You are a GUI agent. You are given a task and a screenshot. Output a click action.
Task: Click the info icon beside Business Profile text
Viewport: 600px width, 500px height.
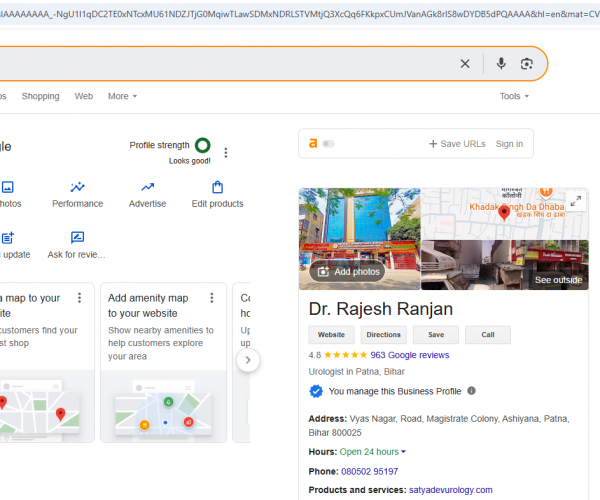pos(471,391)
